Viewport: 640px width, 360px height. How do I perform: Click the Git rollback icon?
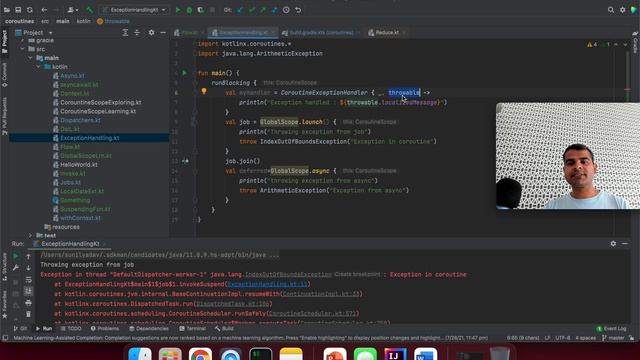click(298, 10)
